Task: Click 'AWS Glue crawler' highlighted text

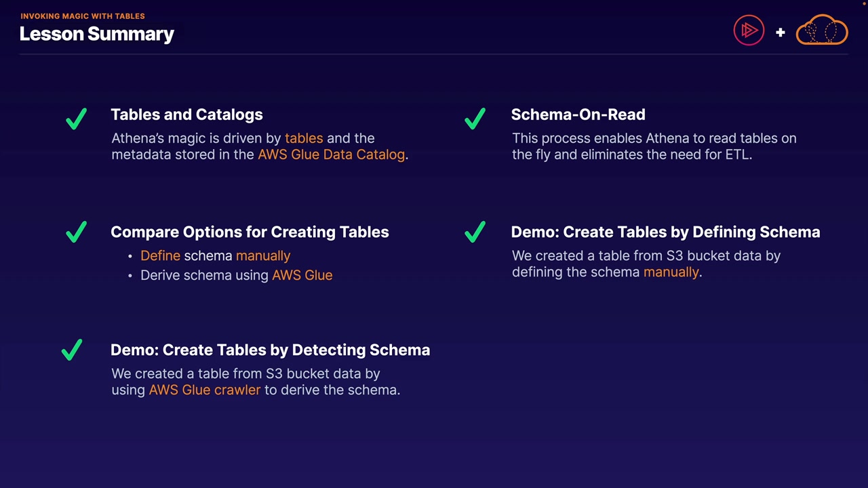Action: point(204,390)
